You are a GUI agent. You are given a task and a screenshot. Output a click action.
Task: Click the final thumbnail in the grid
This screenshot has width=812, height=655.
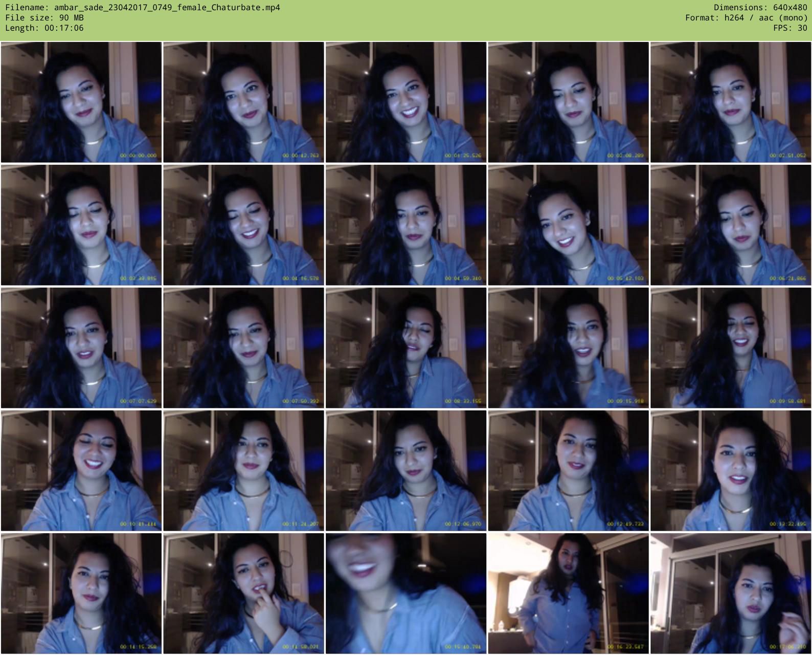(x=731, y=594)
